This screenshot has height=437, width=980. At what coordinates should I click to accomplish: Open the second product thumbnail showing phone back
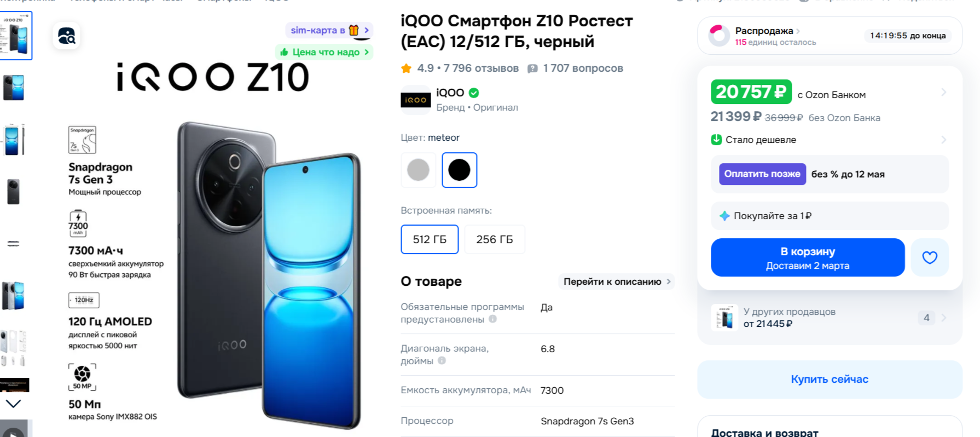(x=14, y=88)
